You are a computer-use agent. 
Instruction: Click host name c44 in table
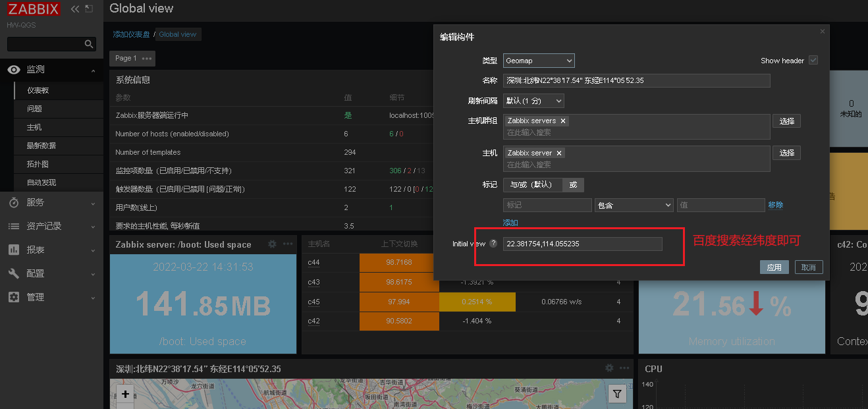[x=313, y=262]
